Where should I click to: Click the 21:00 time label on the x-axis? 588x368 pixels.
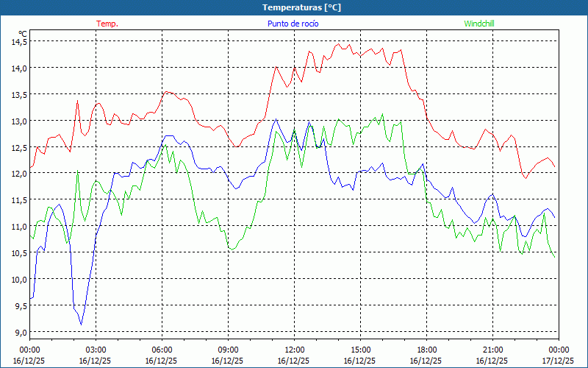[x=492, y=350]
